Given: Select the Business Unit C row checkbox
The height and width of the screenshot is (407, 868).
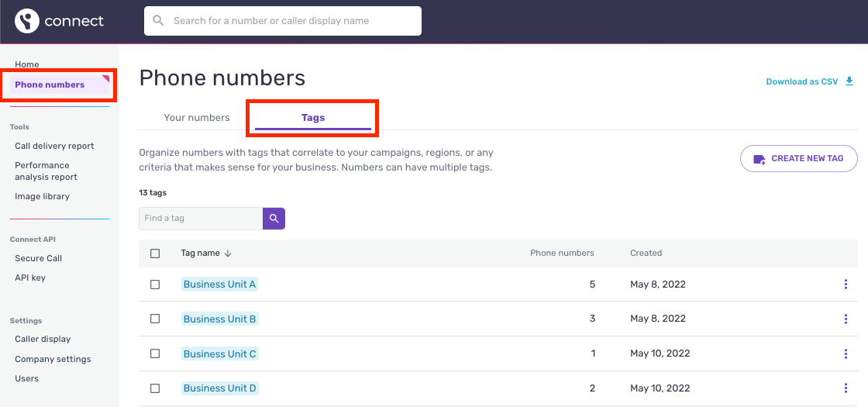Looking at the screenshot, I should click(155, 354).
